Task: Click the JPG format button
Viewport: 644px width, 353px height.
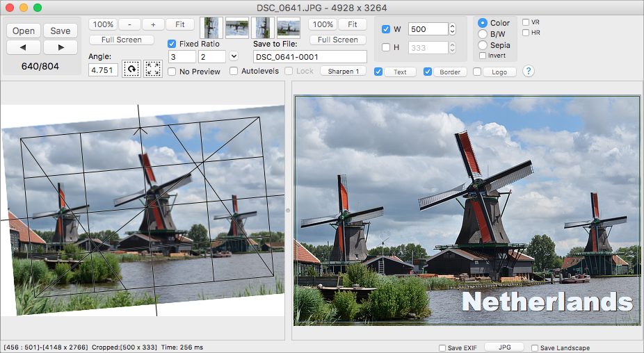Action: pyautogui.click(x=504, y=347)
